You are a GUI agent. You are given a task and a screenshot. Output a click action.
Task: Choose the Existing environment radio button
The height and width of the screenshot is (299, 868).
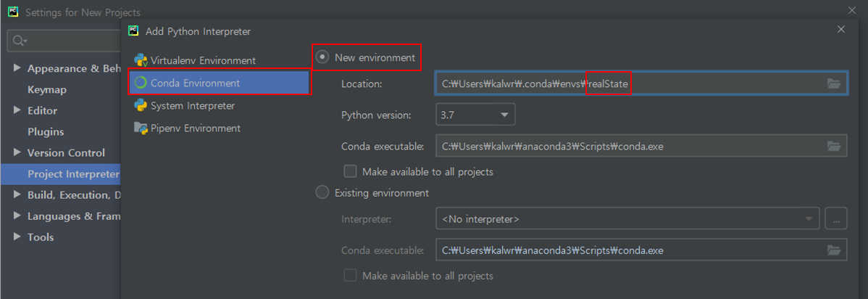(322, 193)
